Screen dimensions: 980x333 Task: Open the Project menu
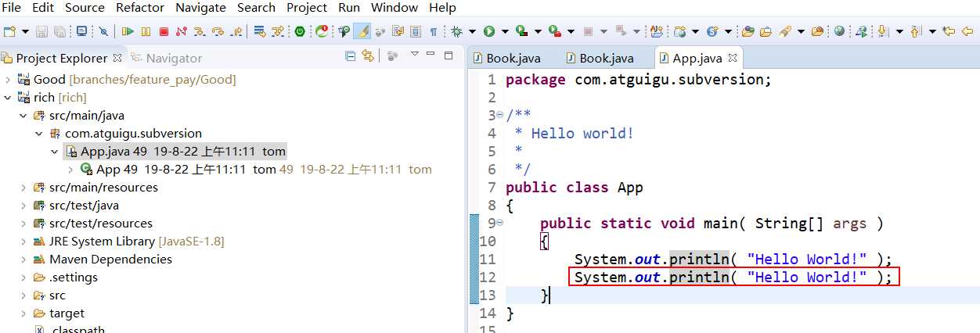coord(307,7)
